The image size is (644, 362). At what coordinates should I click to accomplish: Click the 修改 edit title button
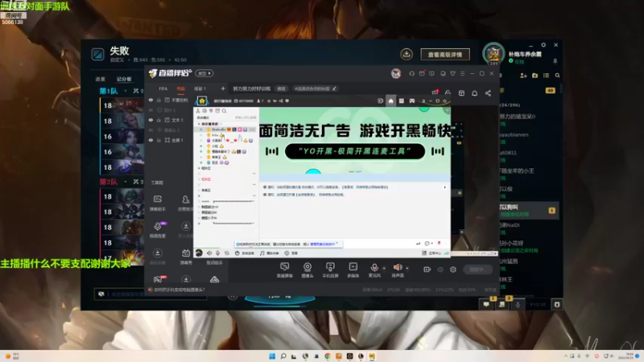click(x=281, y=88)
